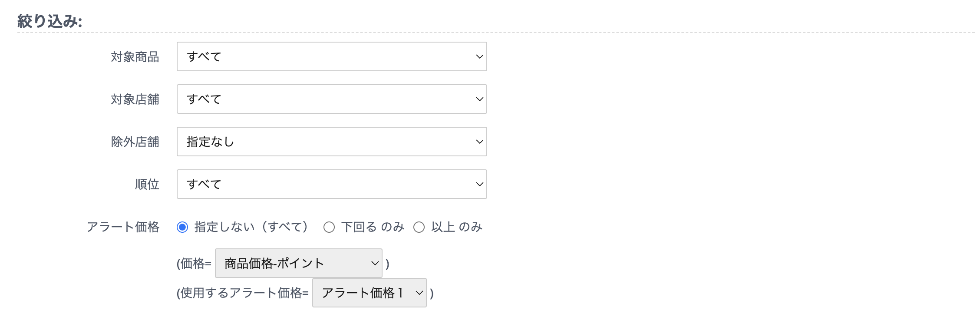Click the 以上 のみ label text

[x=456, y=227]
